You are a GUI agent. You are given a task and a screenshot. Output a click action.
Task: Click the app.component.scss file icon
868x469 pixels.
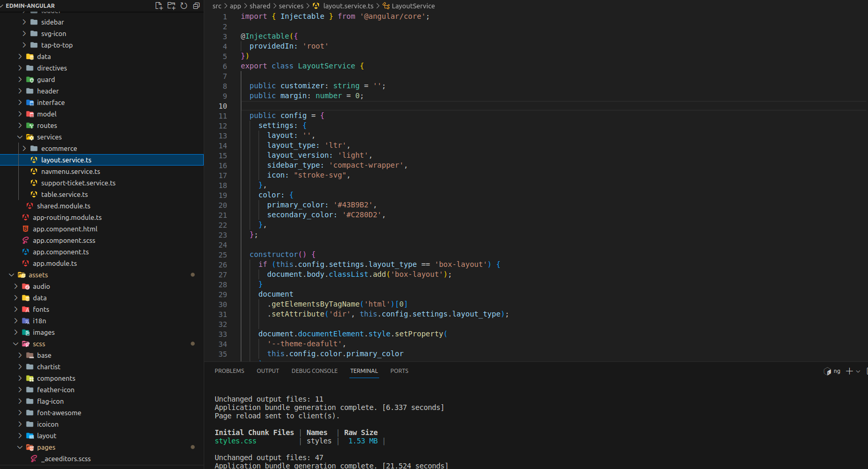pos(26,240)
